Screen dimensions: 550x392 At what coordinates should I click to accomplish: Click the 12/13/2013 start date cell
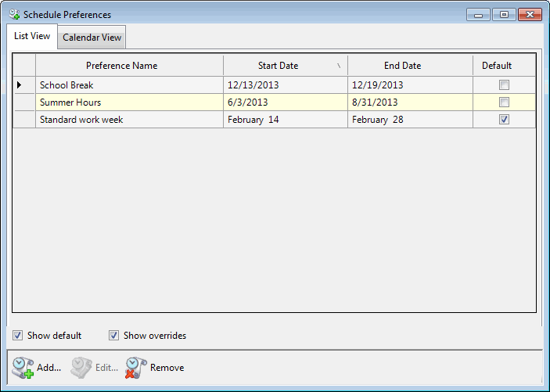[253, 85]
